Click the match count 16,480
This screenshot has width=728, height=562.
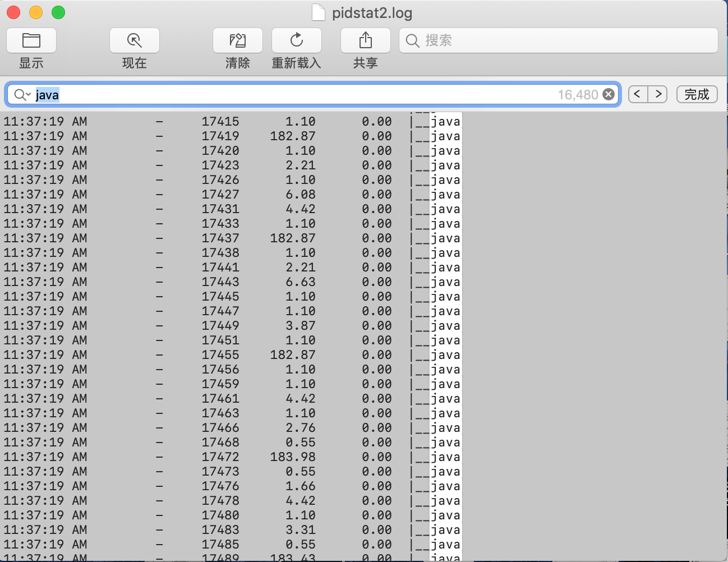[x=578, y=95]
